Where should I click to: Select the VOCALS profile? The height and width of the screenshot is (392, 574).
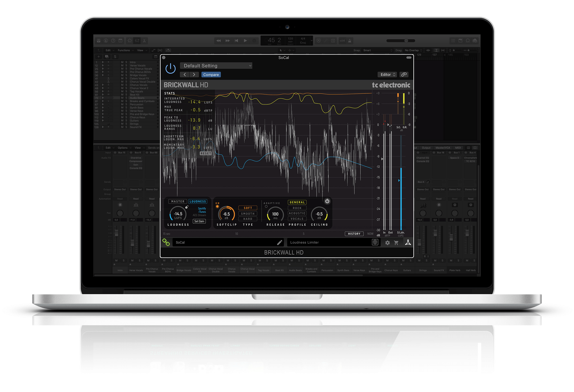click(x=297, y=219)
